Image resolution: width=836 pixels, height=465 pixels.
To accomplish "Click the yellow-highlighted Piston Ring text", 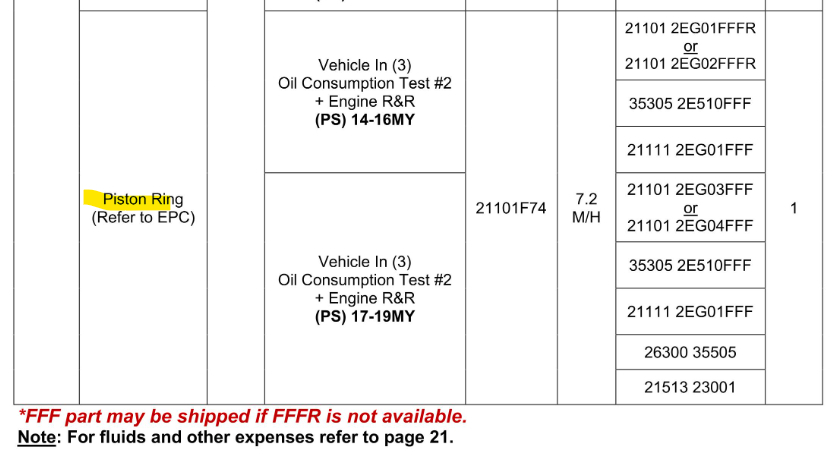I will [x=142, y=200].
